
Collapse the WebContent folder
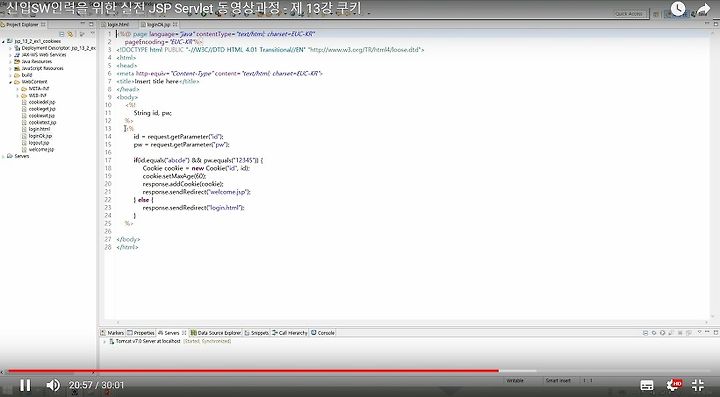point(10,82)
